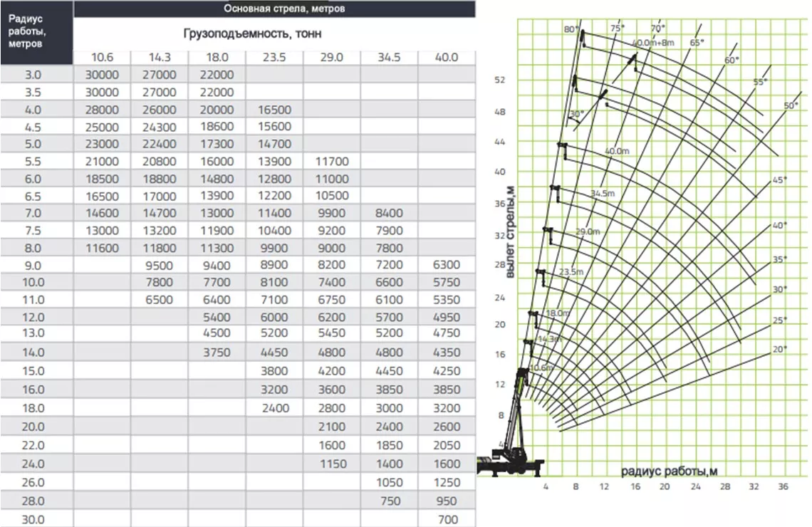The width and height of the screenshot is (812, 527).
Task: Click the 80° angle label on the chart
Action: tap(570, 29)
